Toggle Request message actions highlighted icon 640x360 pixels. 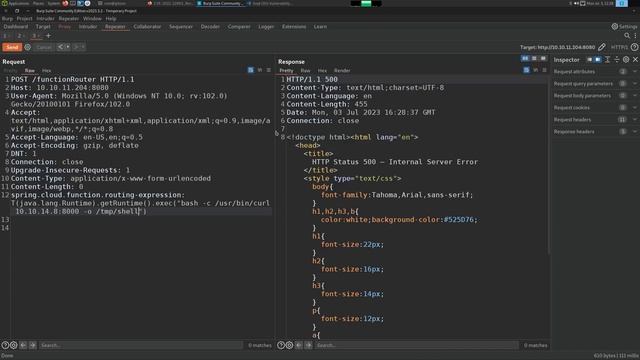pyautogui.click(x=251, y=70)
